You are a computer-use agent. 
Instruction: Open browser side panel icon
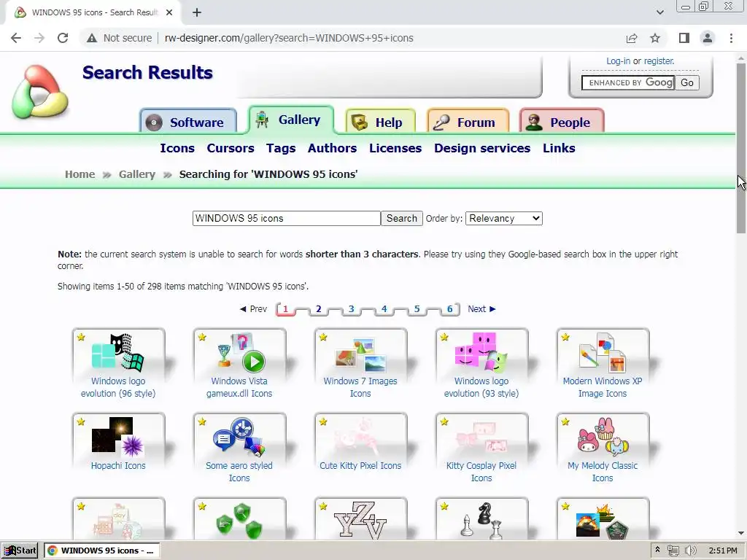pos(684,38)
